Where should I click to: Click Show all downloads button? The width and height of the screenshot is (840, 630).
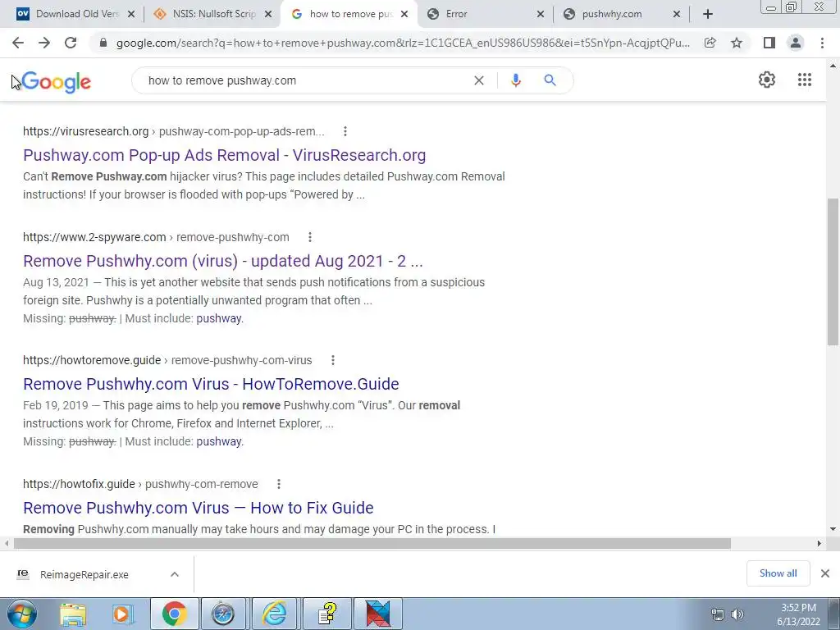[778, 573]
